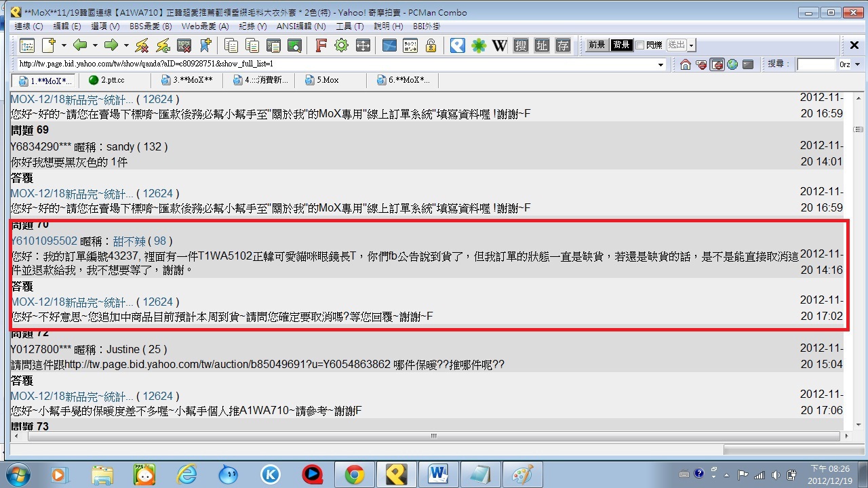This screenshot has height=488, width=868.
Task: Click the volume icon in system tray
Action: 775,474
